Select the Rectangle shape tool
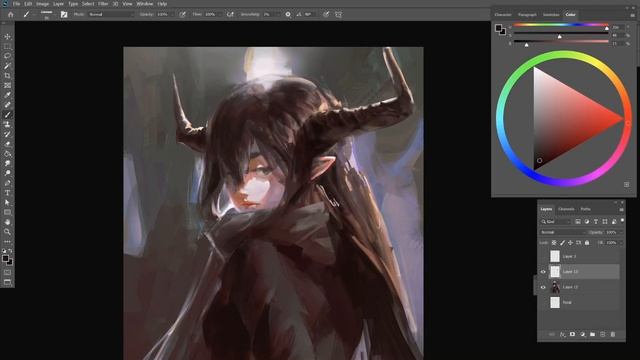The height and width of the screenshot is (360, 640). pyautogui.click(x=7, y=212)
